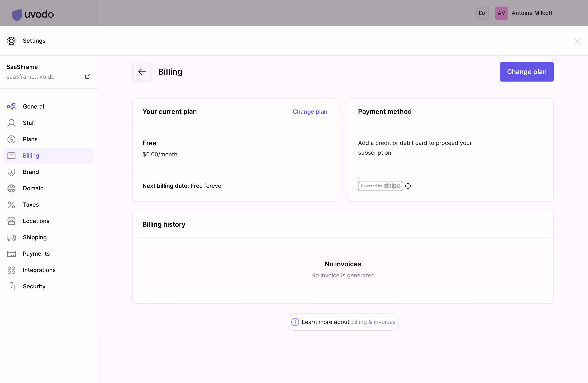
Task: Click 'Next billing date: Free forever' text
Action: point(183,186)
